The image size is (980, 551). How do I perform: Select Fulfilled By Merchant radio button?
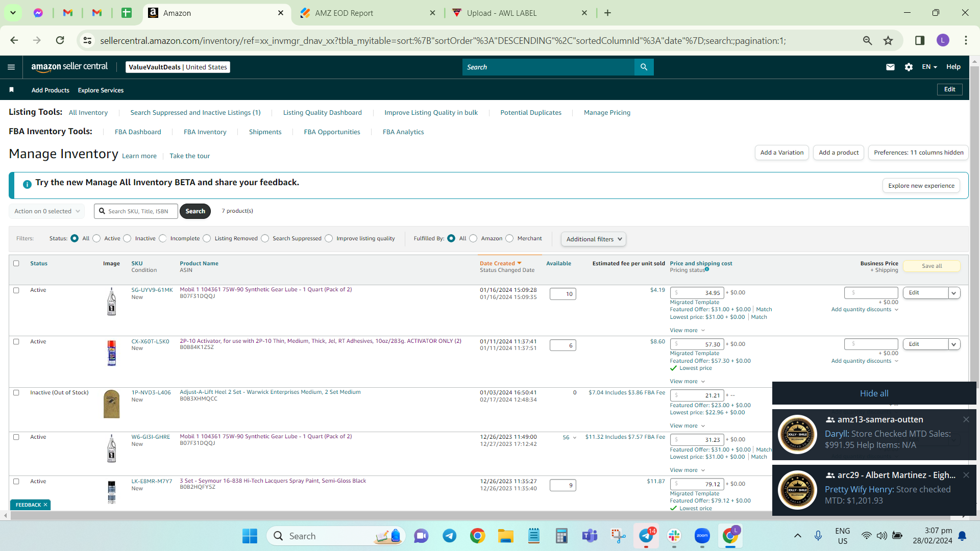[509, 238]
